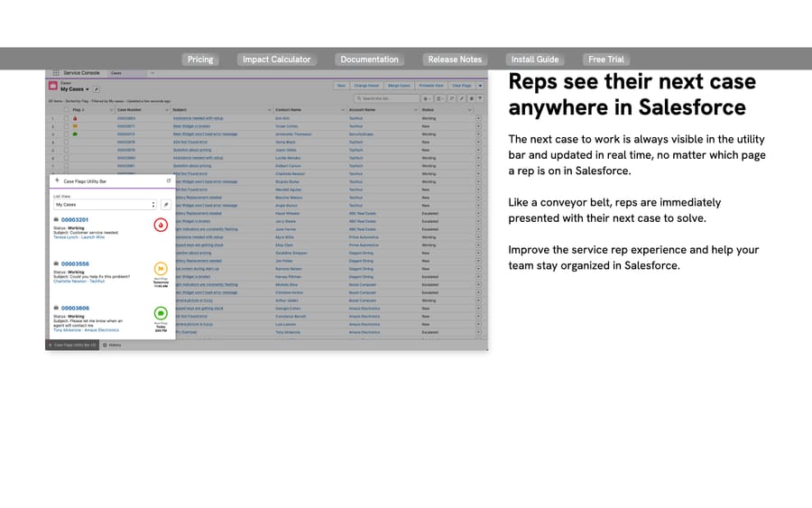Expand more actions arrow beside Clear Flags
Image resolution: width=812 pixels, height=508 pixels.
click(x=480, y=86)
